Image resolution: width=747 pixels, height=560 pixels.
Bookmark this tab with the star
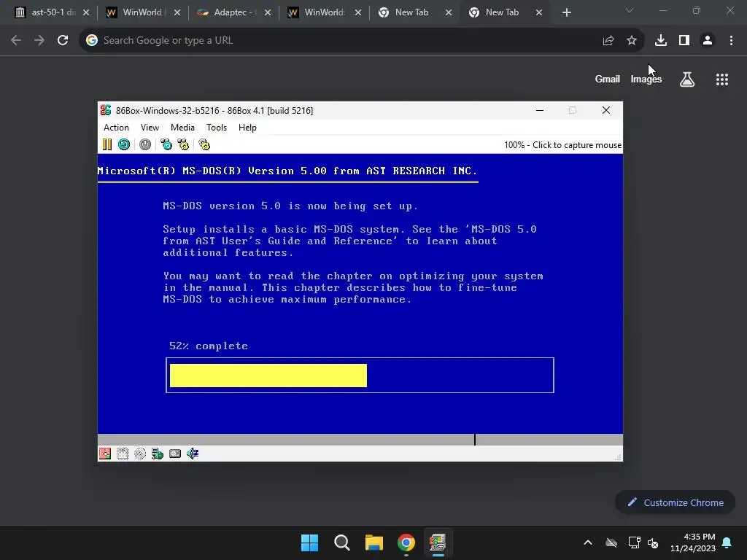[x=631, y=41]
